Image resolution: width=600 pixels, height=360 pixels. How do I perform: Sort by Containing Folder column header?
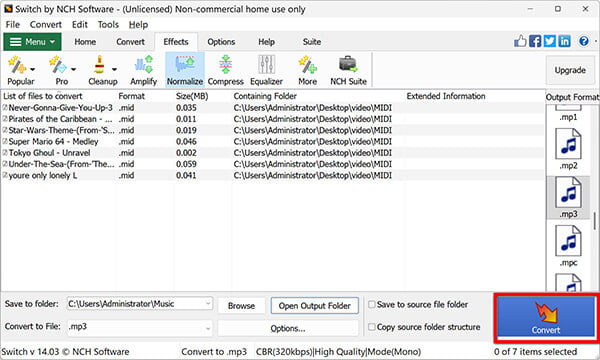[265, 96]
